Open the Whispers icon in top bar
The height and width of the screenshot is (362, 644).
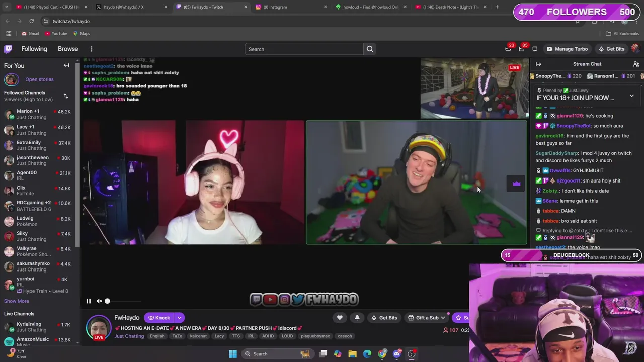click(535, 49)
